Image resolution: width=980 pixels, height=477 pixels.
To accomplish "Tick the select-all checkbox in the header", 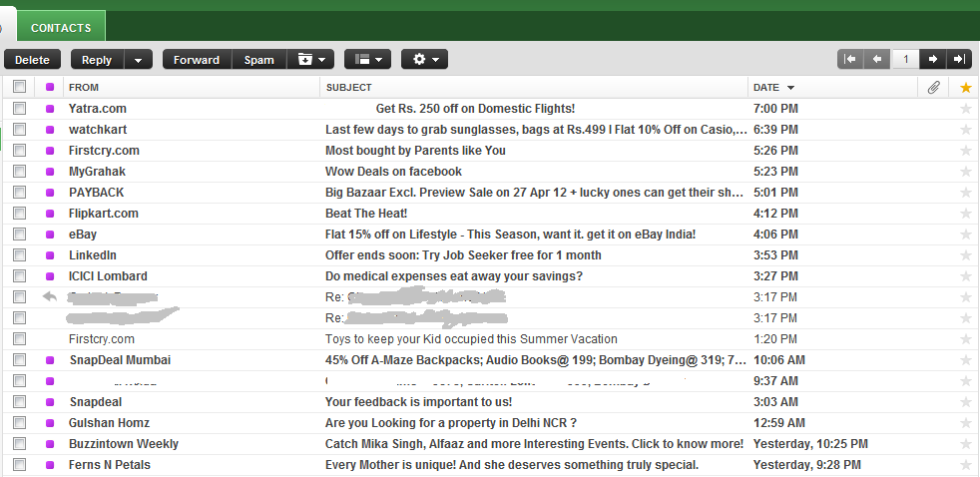I will tap(19, 86).
